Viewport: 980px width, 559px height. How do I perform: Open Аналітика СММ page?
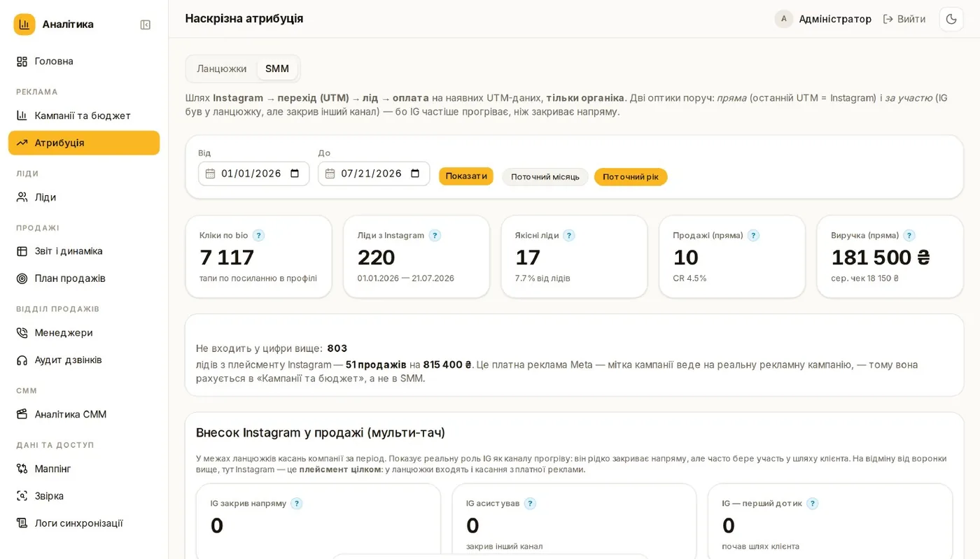tap(84, 414)
